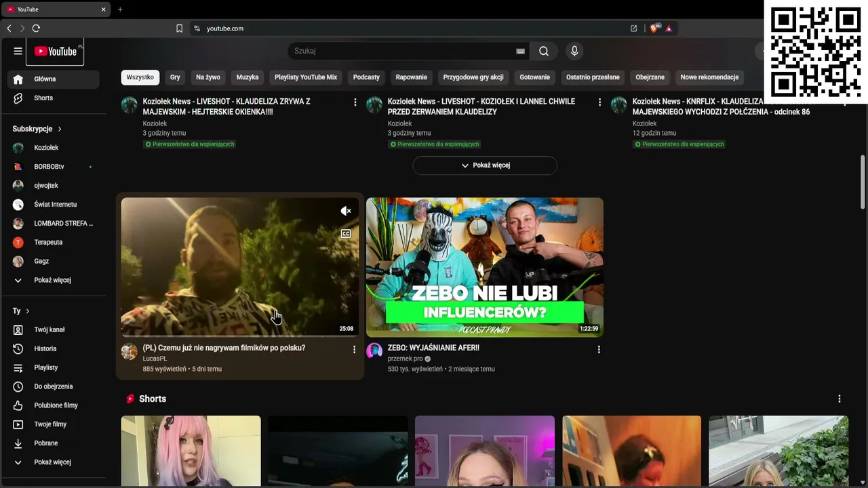This screenshot has height=488, width=868.
Task: Open the YouTube guide hamburger menu
Action: (x=18, y=51)
